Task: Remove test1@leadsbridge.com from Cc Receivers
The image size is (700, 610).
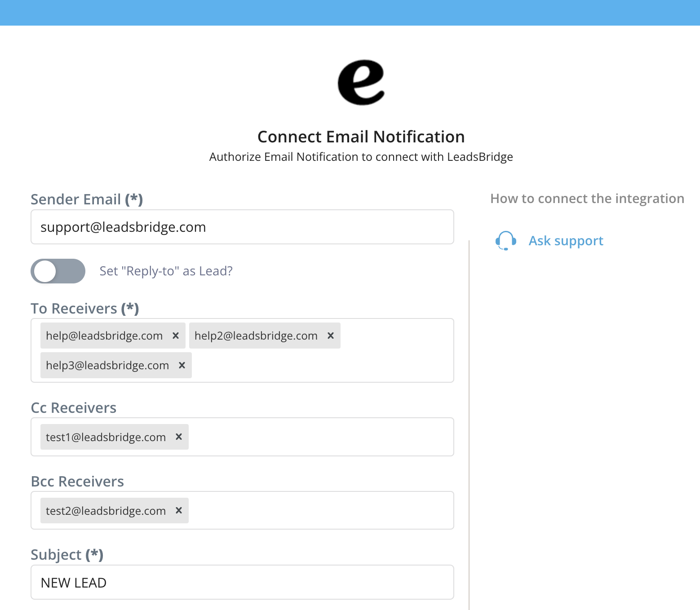Action: click(179, 437)
